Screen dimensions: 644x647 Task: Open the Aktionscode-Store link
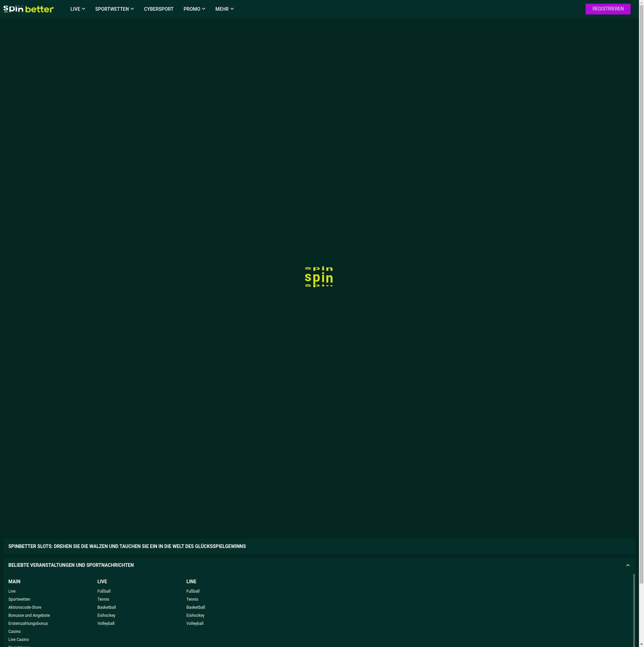coord(25,607)
